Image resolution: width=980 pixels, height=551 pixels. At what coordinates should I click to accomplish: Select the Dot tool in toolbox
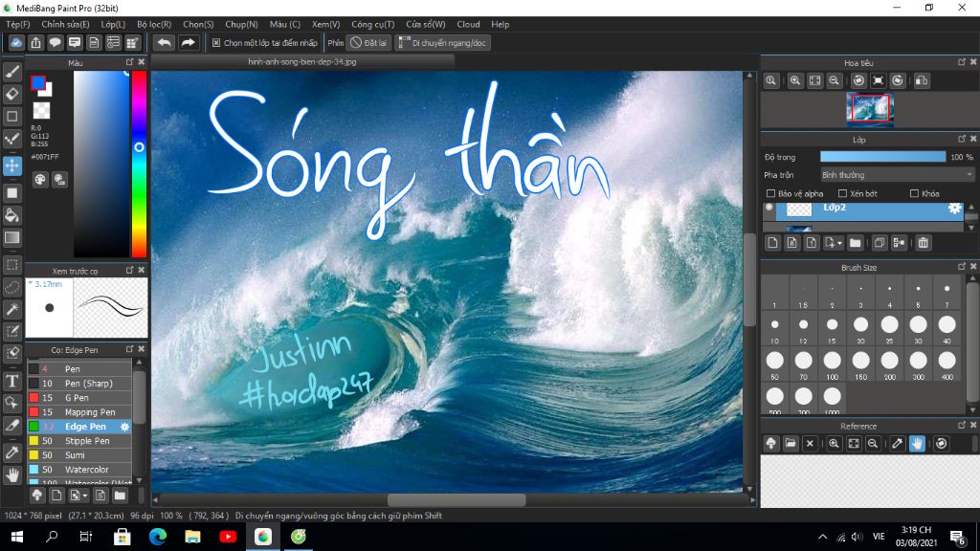[11, 139]
